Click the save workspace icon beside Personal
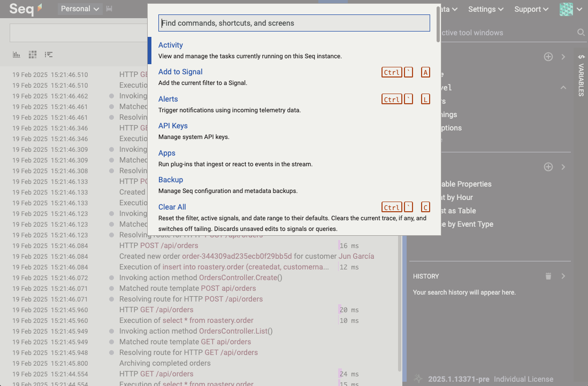This screenshot has height=386, width=588. coord(109,9)
